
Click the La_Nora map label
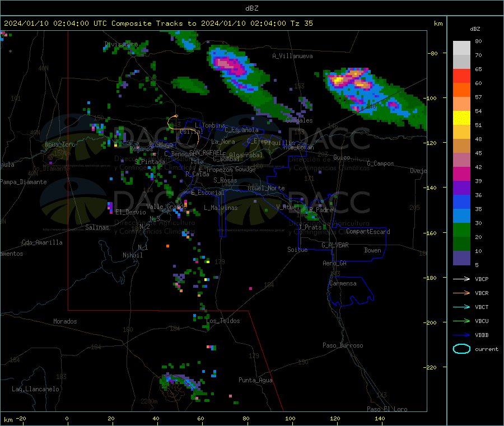tap(223, 142)
